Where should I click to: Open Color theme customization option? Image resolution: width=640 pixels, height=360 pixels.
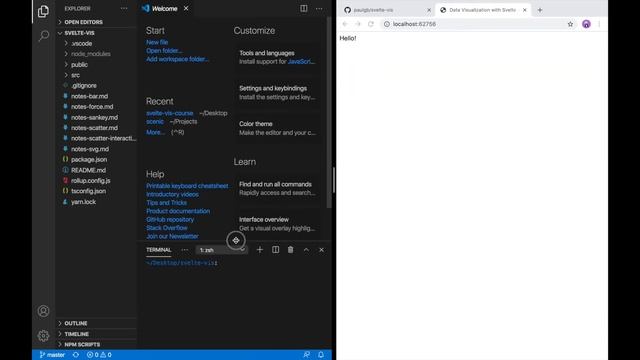pos(277,128)
